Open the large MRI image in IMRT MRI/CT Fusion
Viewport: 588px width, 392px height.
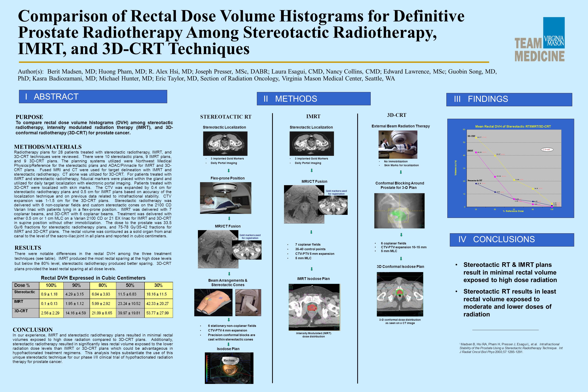(304, 204)
